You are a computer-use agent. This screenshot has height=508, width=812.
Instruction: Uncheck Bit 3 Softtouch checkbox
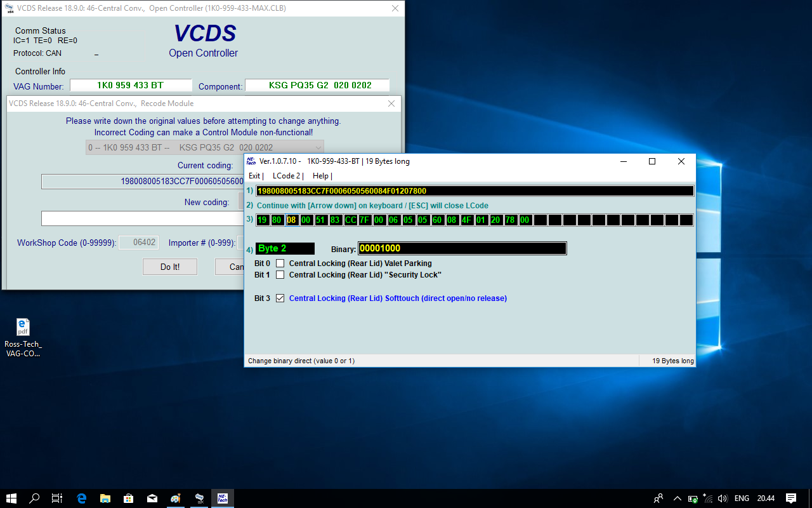click(x=280, y=298)
